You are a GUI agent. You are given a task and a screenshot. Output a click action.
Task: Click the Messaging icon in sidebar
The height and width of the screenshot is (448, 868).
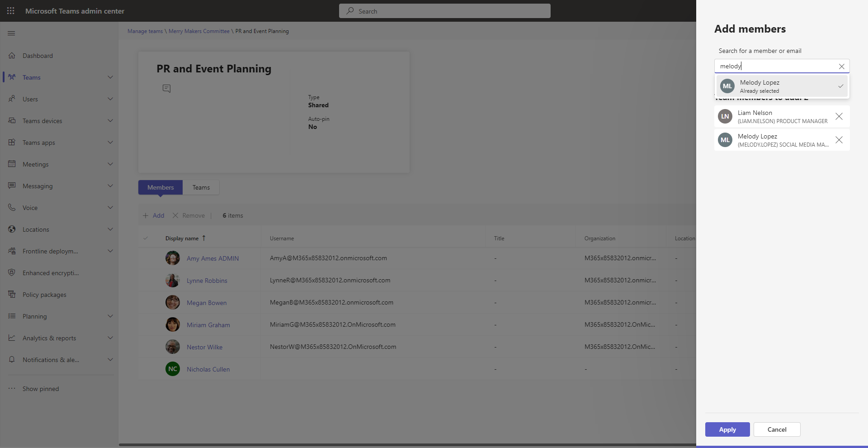(12, 186)
